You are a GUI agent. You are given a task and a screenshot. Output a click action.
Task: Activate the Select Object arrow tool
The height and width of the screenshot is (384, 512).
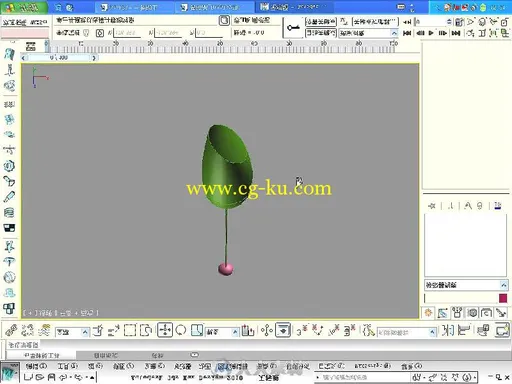coord(97,331)
